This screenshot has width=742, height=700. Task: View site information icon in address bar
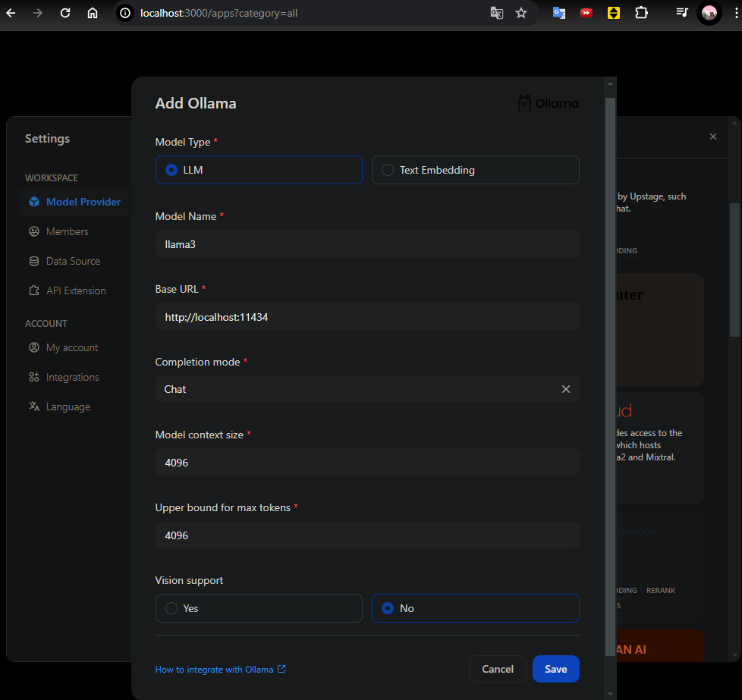(125, 13)
